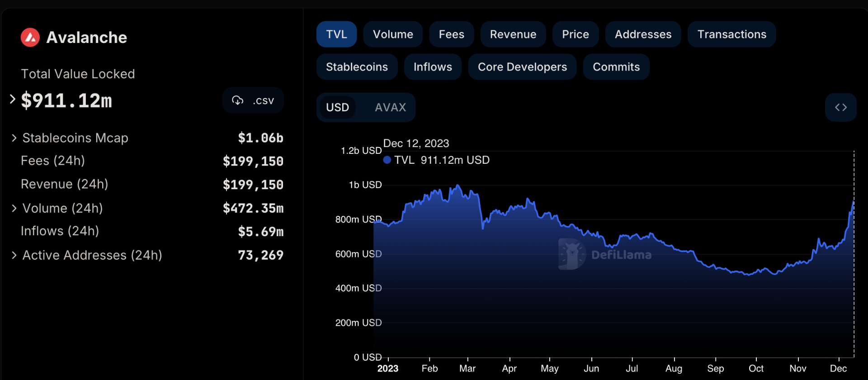Screen dimensions: 868x380
Task: Toggle the Stablecoins chart metric
Action: pyautogui.click(x=357, y=67)
